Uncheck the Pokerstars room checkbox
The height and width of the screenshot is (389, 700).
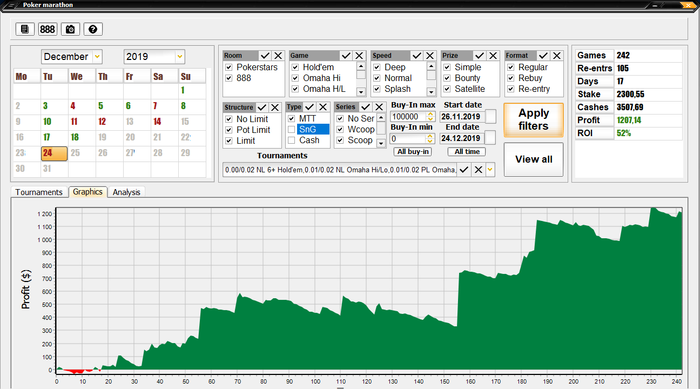tap(229, 67)
